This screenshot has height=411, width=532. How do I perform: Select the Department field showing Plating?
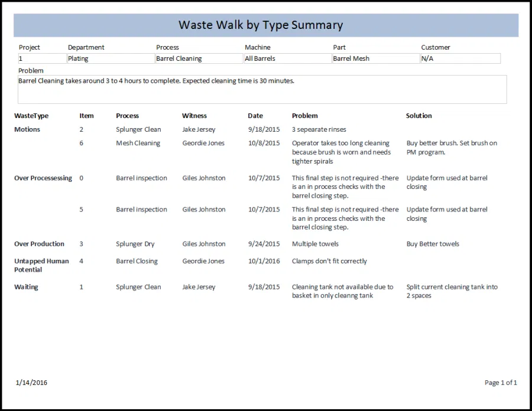(x=110, y=58)
